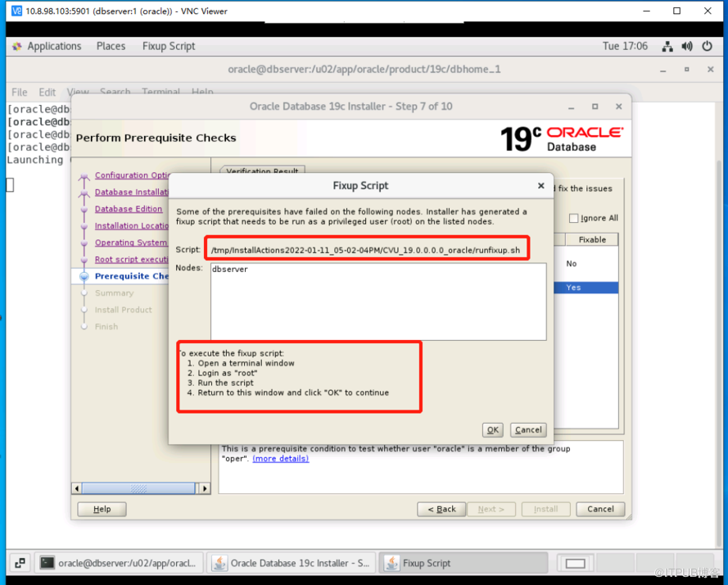Select the No cell in Fixable column
This screenshot has width=728, height=585.
[x=572, y=264]
